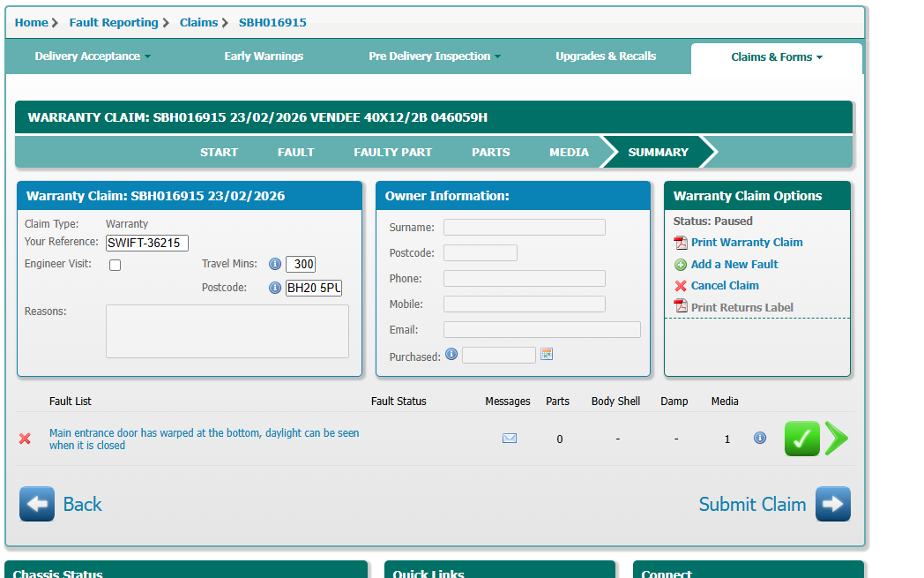
Task: Click the Travel Mins info icon
Action: tap(274, 264)
